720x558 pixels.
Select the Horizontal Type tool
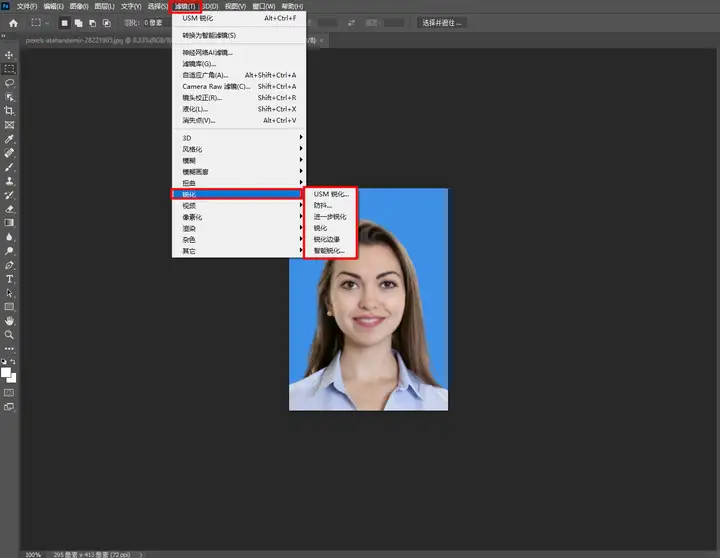pos(9,279)
